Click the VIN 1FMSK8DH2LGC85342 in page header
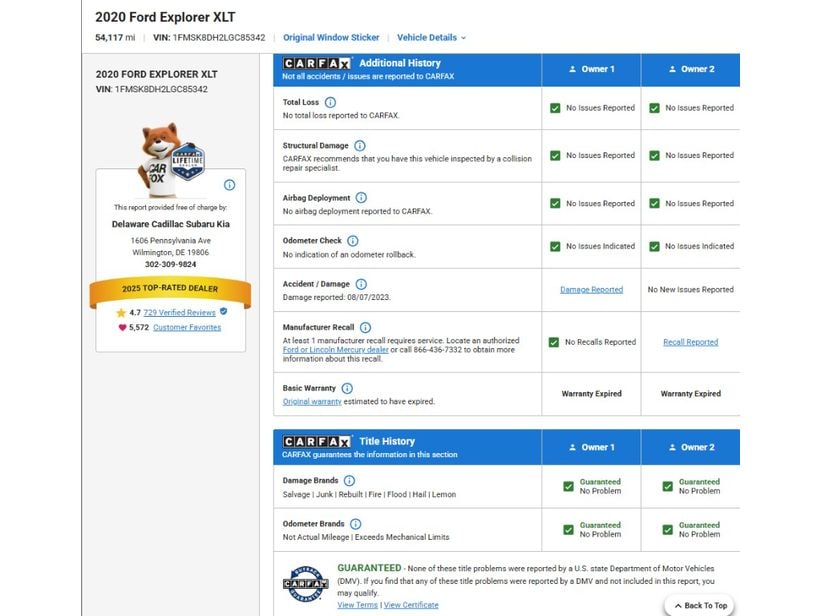822x616 pixels. [209, 38]
